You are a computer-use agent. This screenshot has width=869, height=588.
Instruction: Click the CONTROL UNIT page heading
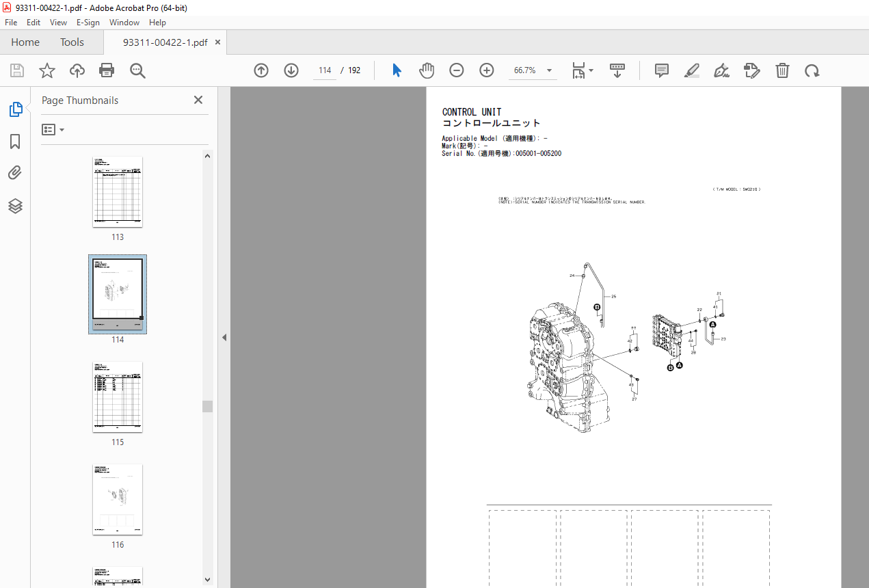click(472, 112)
